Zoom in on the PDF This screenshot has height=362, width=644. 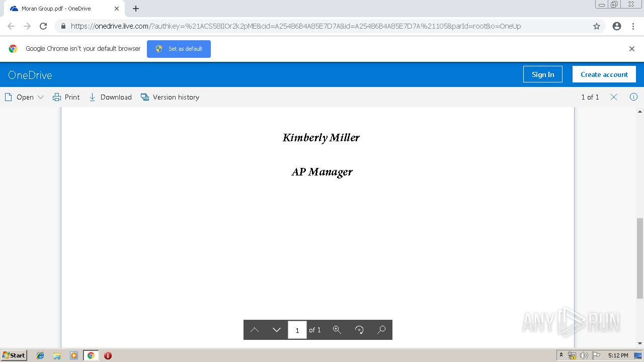(x=337, y=330)
